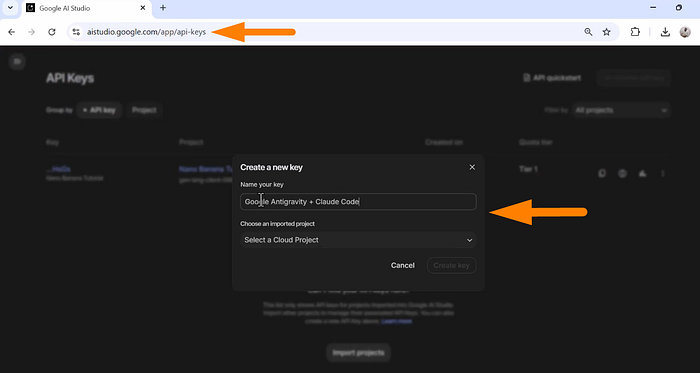700x373 pixels.
Task: Toggle the sidebar panel icon beside API Keys
Action: pyautogui.click(x=17, y=62)
